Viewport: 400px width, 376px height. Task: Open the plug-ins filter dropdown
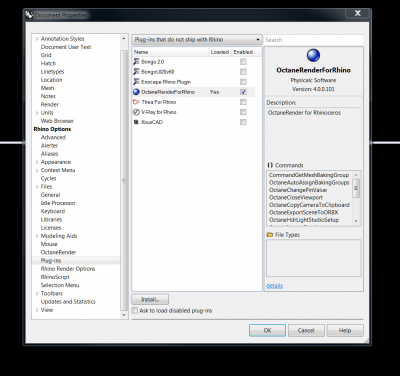[197, 40]
